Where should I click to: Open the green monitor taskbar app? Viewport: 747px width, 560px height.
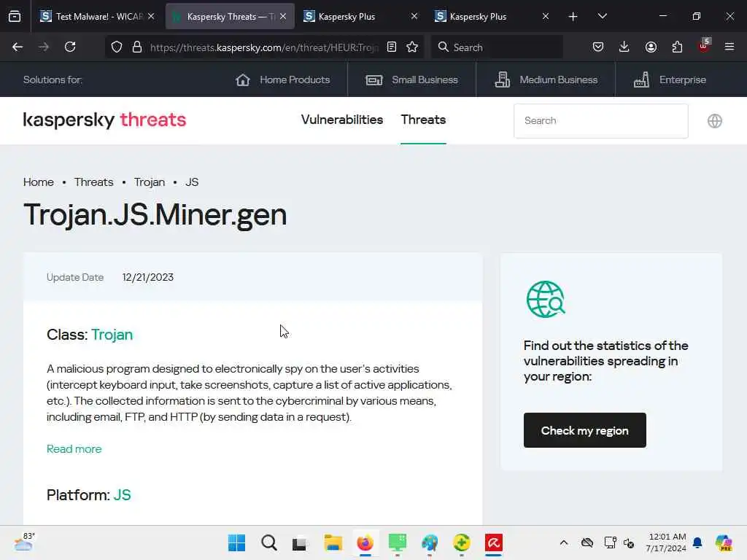[x=398, y=542]
